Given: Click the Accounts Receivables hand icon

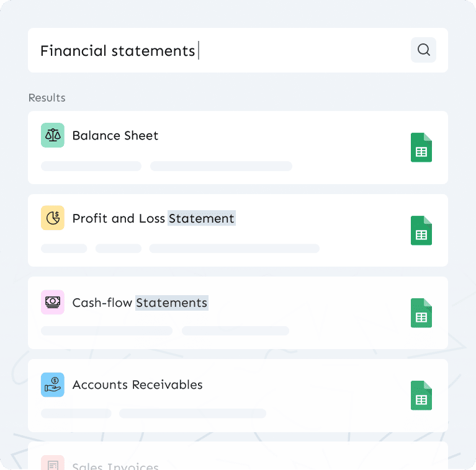Looking at the screenshot, I should click(53, 384).
